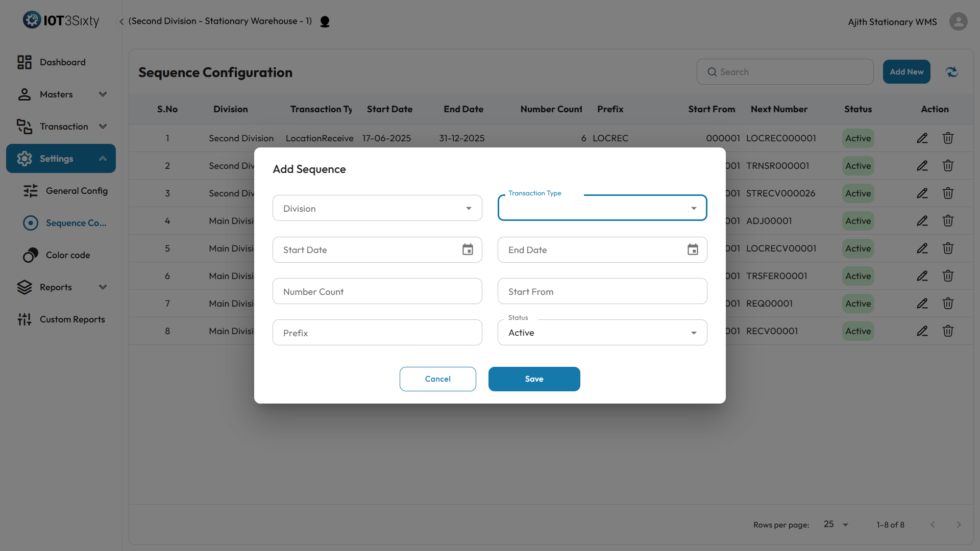
Task: Click the Color code sidebar icon
Action: [31, 255]
